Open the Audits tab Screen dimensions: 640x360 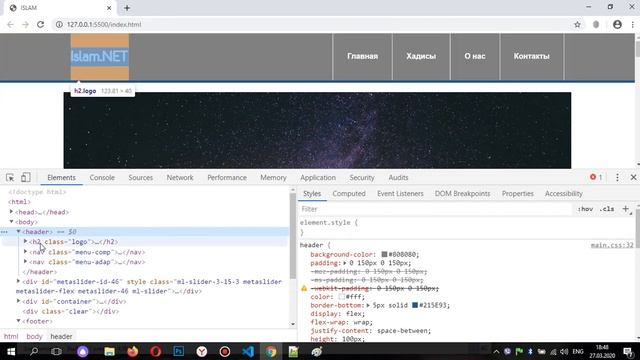coord(398,178)
